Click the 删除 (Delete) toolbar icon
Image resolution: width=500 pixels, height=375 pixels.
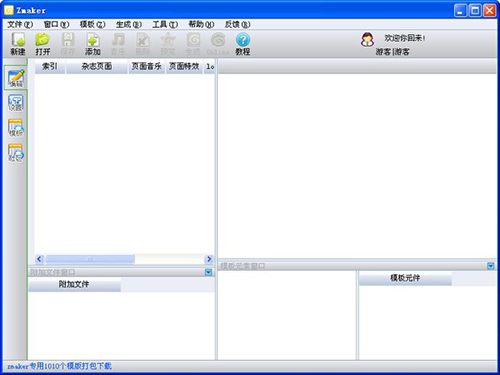tap(143, 43)
